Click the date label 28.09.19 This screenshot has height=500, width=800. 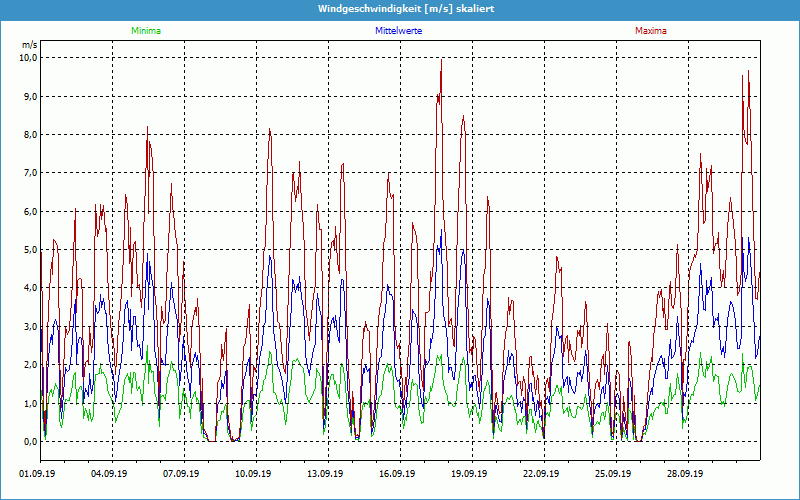pos(685,473)
